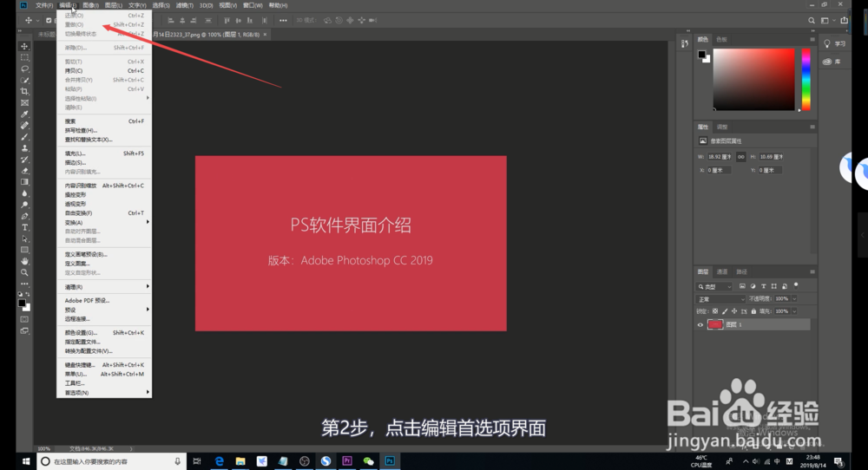Select the Pen tool
Screen dimensions: 868x470
pyautogui.click(x=24, y=216)
